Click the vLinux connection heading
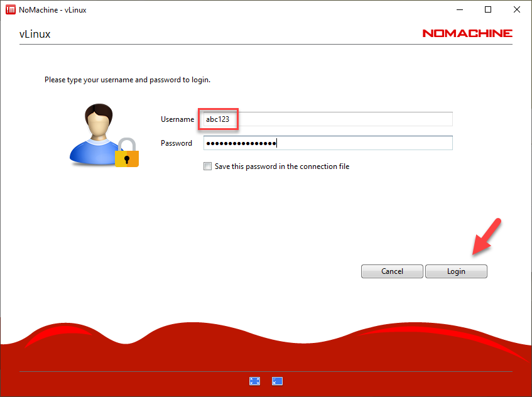The width and height of the screenshot is (532, 397). (x=35, y=34)
